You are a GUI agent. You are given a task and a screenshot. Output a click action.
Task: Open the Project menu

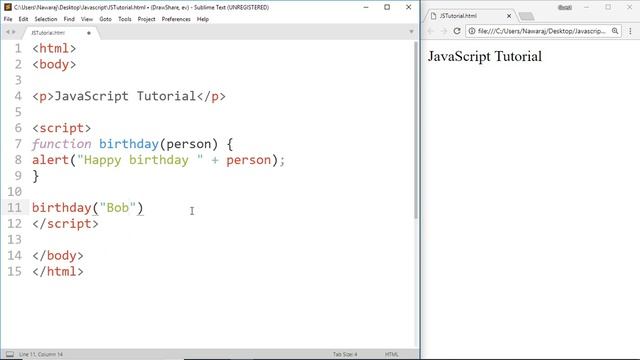tap(146, 19)
